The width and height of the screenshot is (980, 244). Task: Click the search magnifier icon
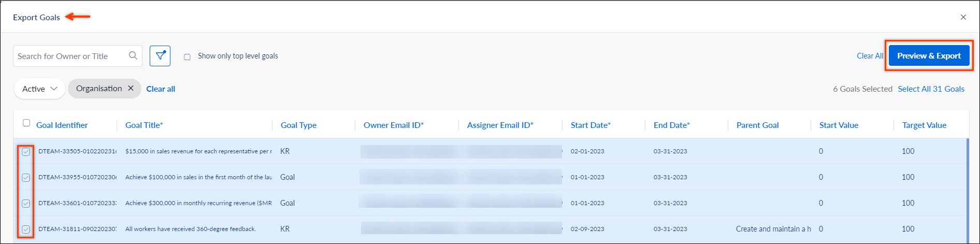133,55
